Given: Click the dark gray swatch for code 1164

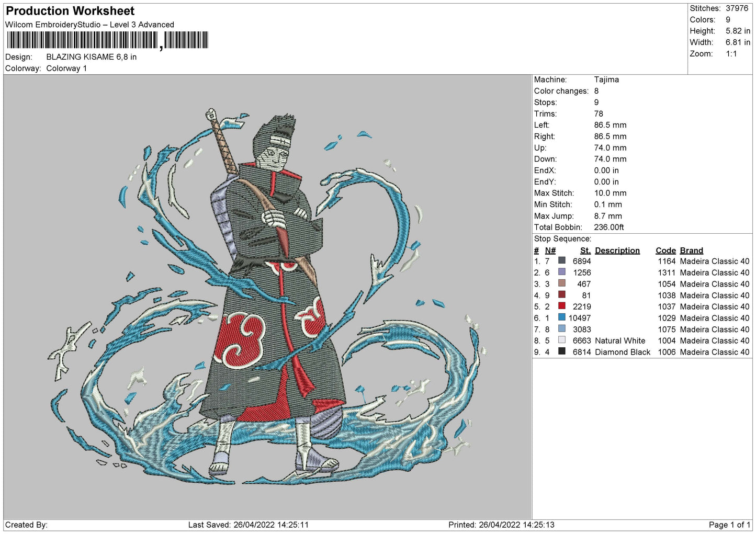Looking at the screenshot, I should [x=561, y=260].
